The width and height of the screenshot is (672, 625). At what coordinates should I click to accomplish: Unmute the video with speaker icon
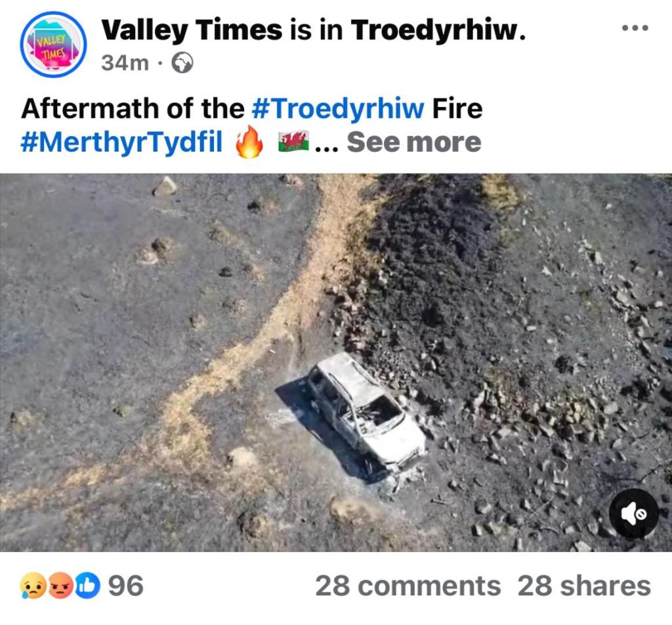[x=634, y=513]
